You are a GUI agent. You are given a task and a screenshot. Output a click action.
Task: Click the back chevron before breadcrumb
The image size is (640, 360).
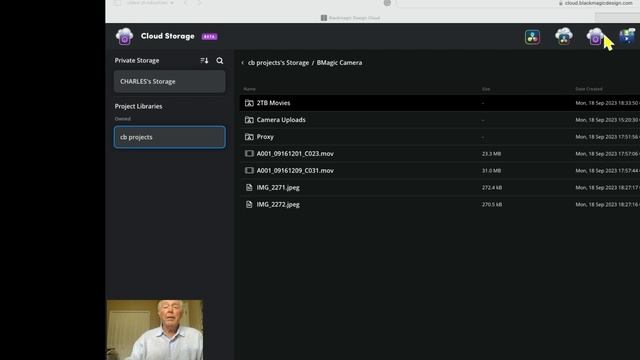coord(242,63)
